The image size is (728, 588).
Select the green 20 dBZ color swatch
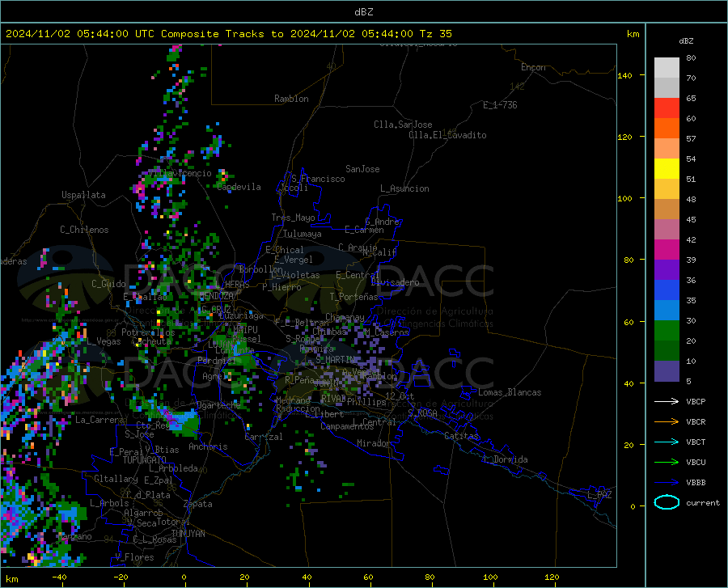tap(667, 331)
